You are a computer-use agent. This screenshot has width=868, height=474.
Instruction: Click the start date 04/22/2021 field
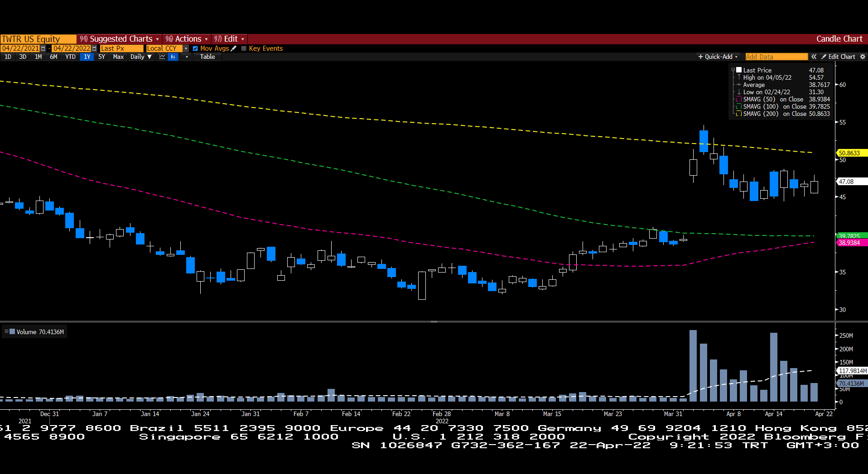point(20,48)
